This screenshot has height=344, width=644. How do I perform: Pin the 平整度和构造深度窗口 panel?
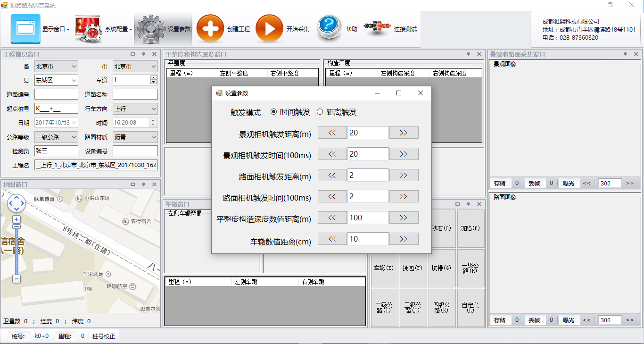point(468,54)
